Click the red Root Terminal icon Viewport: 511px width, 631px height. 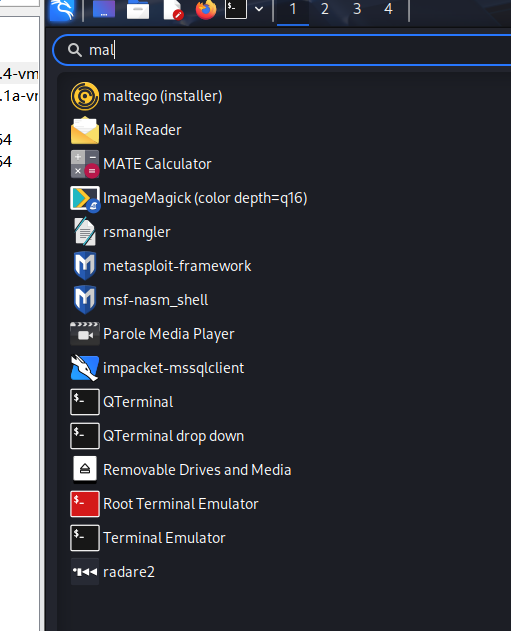click(x=85, y=504)
